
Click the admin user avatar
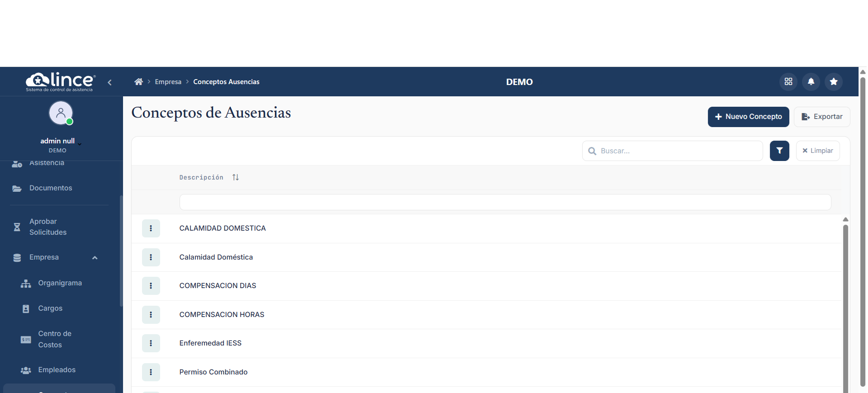click(x=61, y=113)
